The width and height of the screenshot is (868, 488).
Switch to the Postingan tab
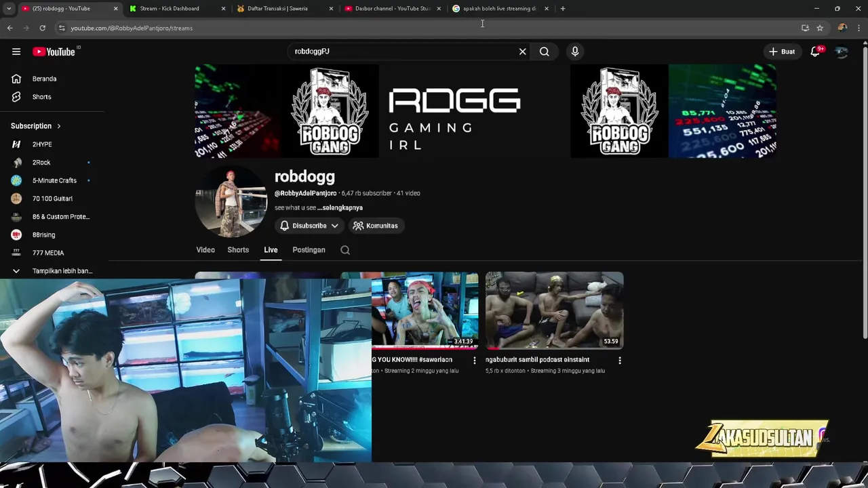tap(309, 250)
